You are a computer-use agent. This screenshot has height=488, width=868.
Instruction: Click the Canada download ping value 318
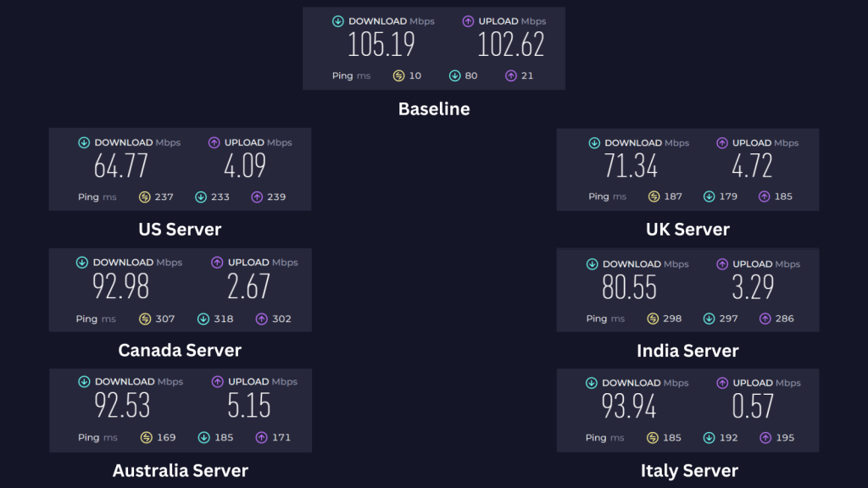point(224,319)
